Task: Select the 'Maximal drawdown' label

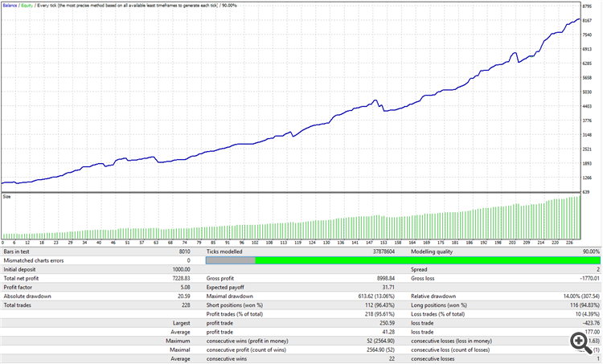Action: coord(230,297)
